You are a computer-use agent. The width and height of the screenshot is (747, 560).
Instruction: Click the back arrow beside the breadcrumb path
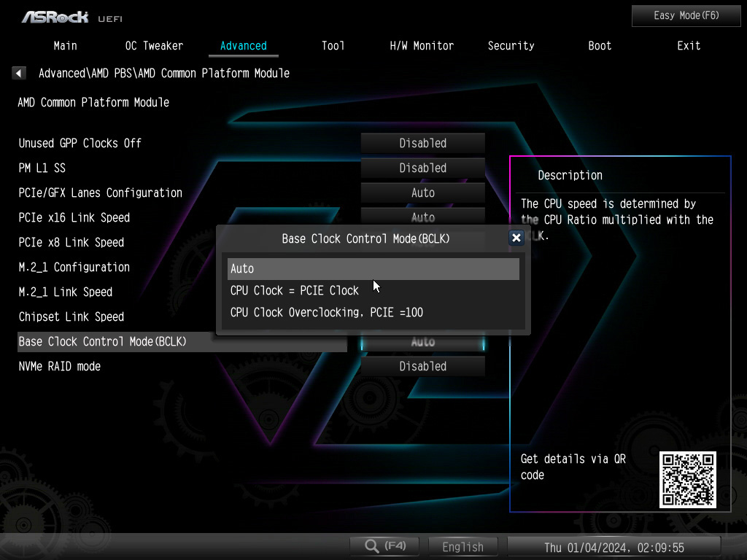pos(18,74)
